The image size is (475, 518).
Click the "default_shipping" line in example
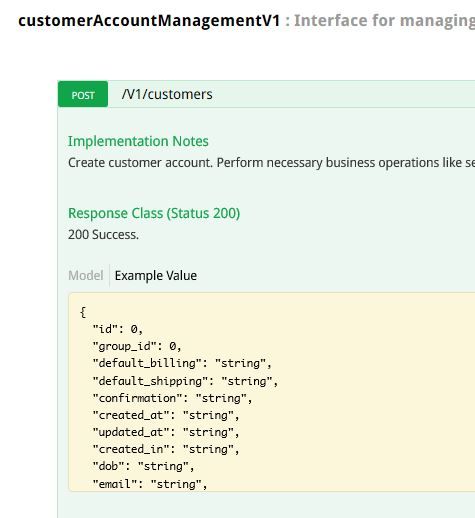click(185, 381)
